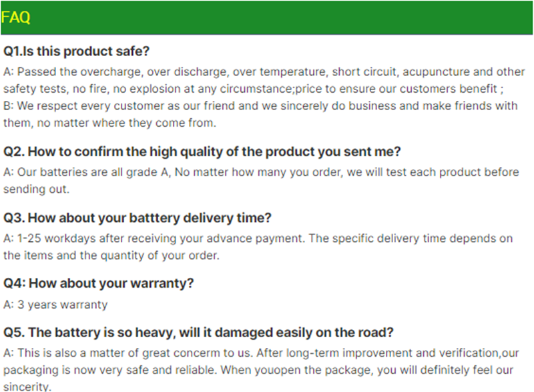Screen dimensions: 534x392
Task: Select Q3 about battery delivery time
Action: coord(138,218)
